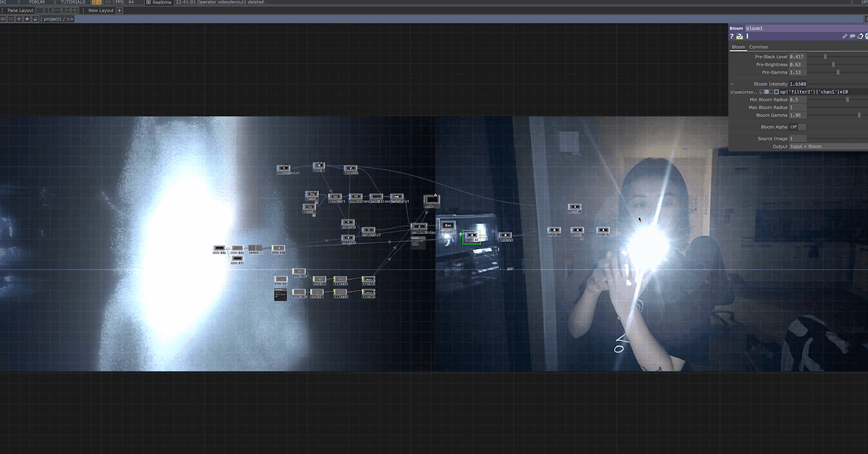Select the multiply2 node

pos(368,230)
